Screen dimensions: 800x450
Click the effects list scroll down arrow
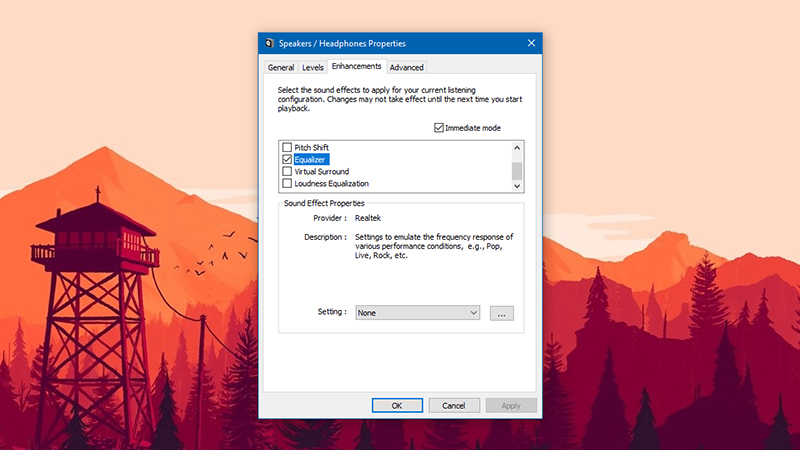coord(517,186)
